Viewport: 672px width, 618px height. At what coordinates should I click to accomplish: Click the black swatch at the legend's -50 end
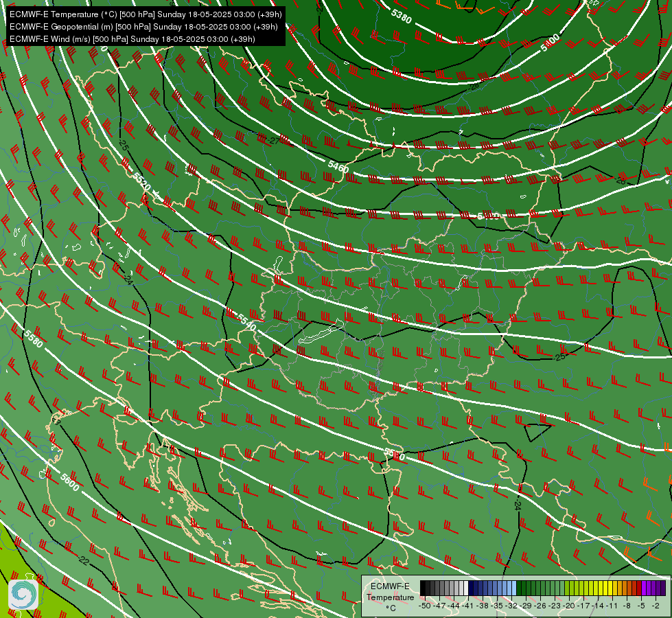(423, 588)
